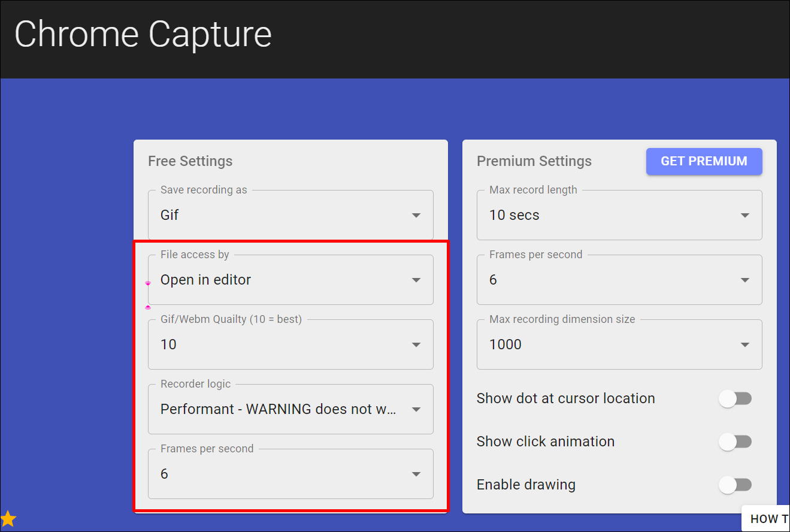Image resolution: width=790 pixels, height=532 pixels.
Task: Click the Chrome Capture title
Action: tap(143, 34)
